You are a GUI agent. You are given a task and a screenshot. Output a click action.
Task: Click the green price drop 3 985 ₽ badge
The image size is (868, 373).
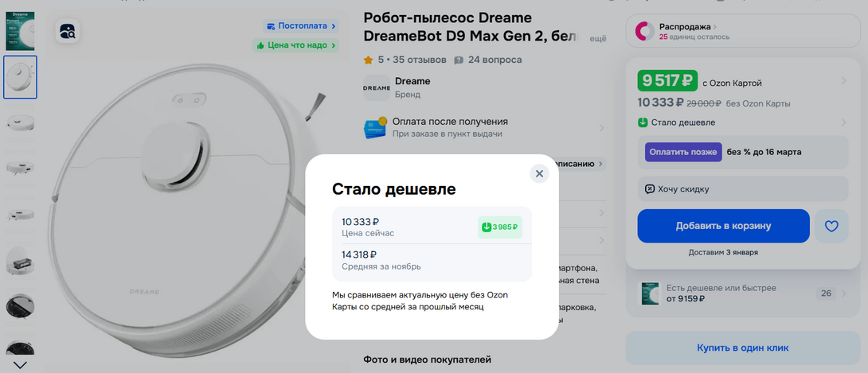(500, 227)
